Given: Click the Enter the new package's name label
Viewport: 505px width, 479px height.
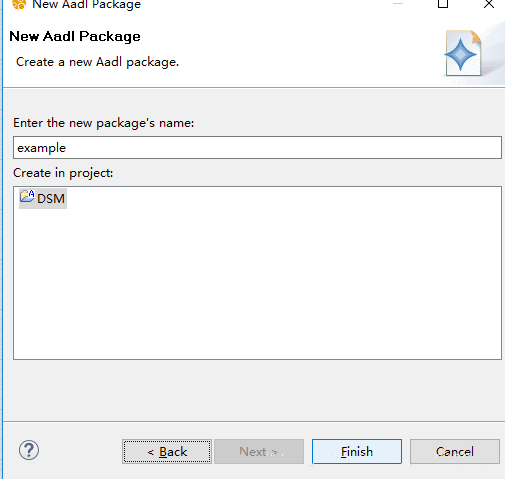Looking at the screenshot, I should pyautogui.click(x=103, y=123).
